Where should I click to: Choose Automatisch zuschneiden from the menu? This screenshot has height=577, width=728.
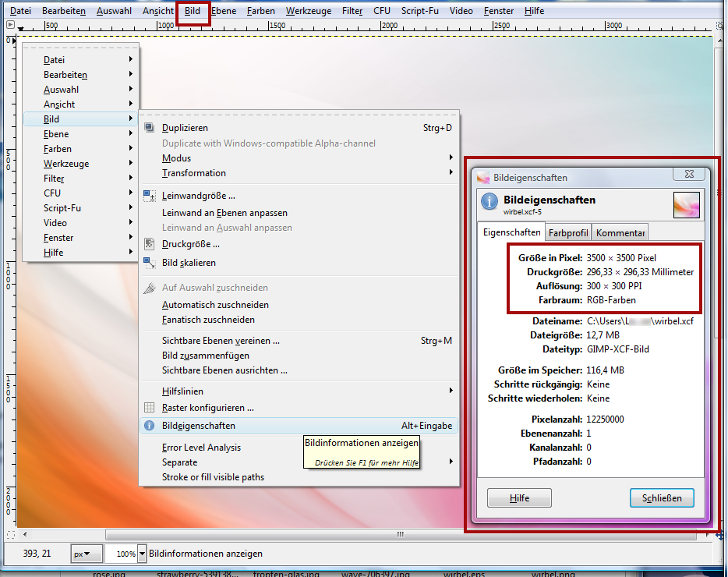click(x=215, y=305)
